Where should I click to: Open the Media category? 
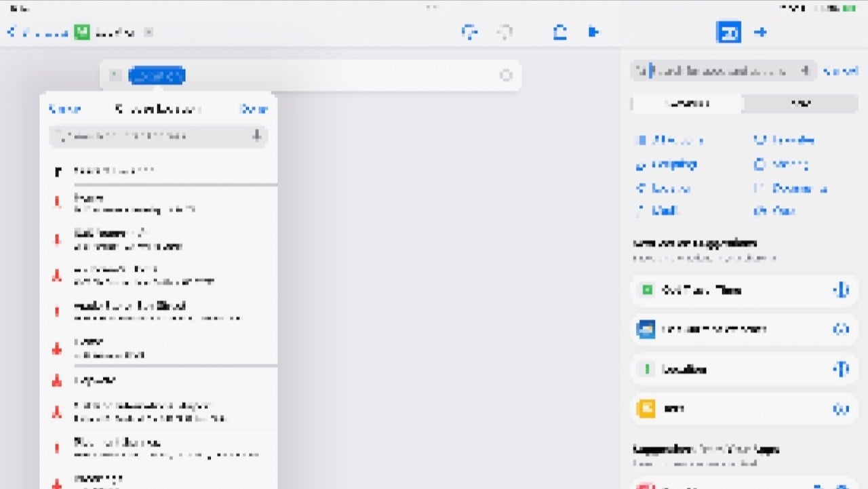pyautogui.click(x=656, y=211)
